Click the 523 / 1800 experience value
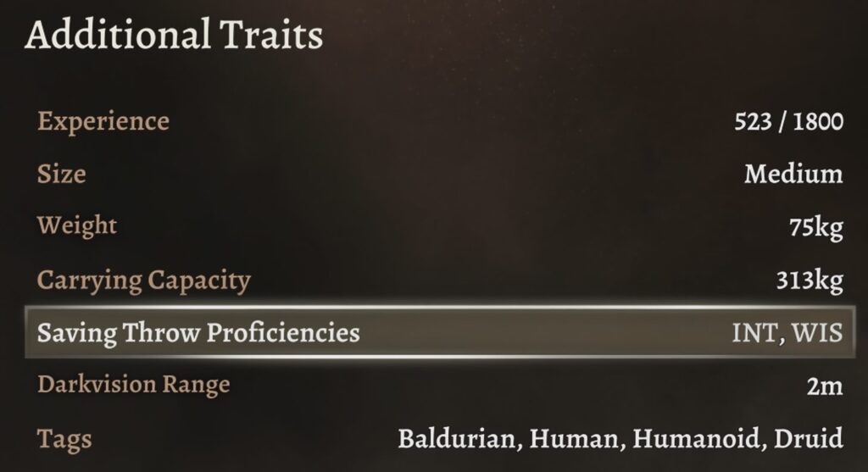This screenshot has width=868, height=472. tap(788, 121)
